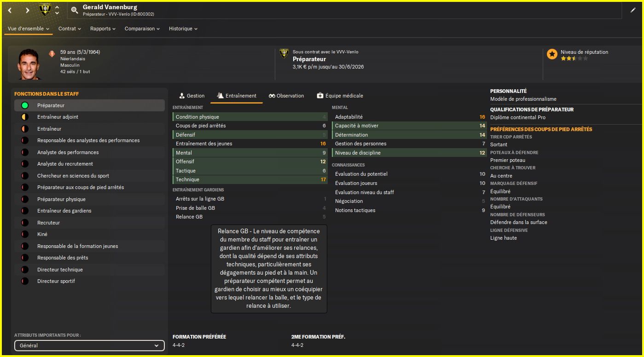Open the Historique menu
644x357 pixels.
(x=183, y=29)
